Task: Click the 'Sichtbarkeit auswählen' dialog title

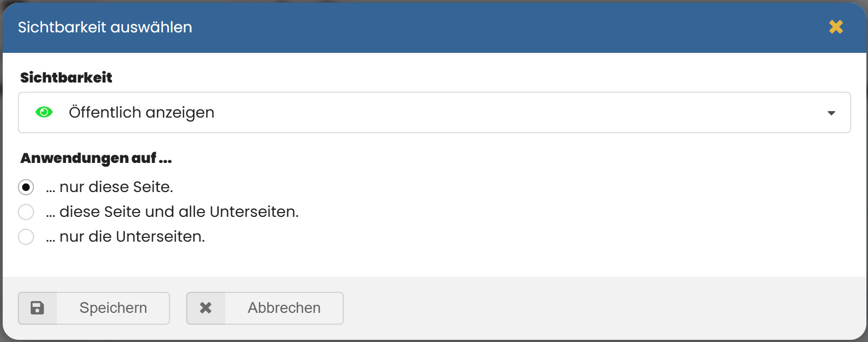Action: (x=105, y=27)
